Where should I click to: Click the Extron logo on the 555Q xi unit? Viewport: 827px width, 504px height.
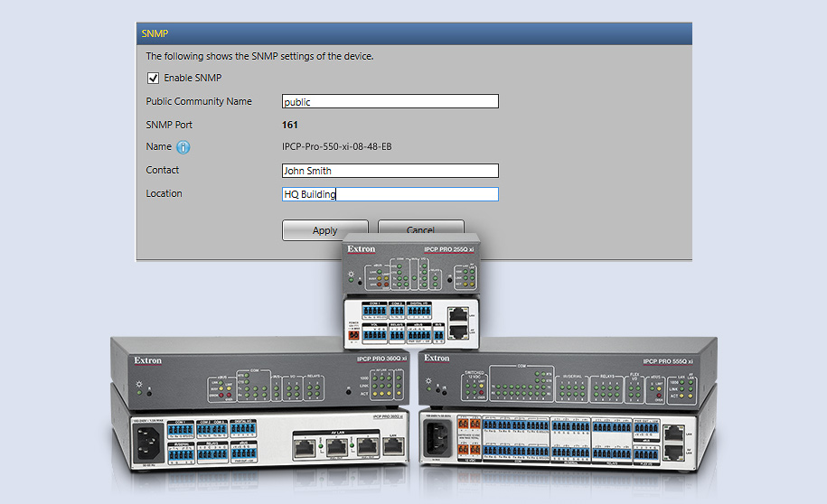pyautogui.click(x=437, y=358)
